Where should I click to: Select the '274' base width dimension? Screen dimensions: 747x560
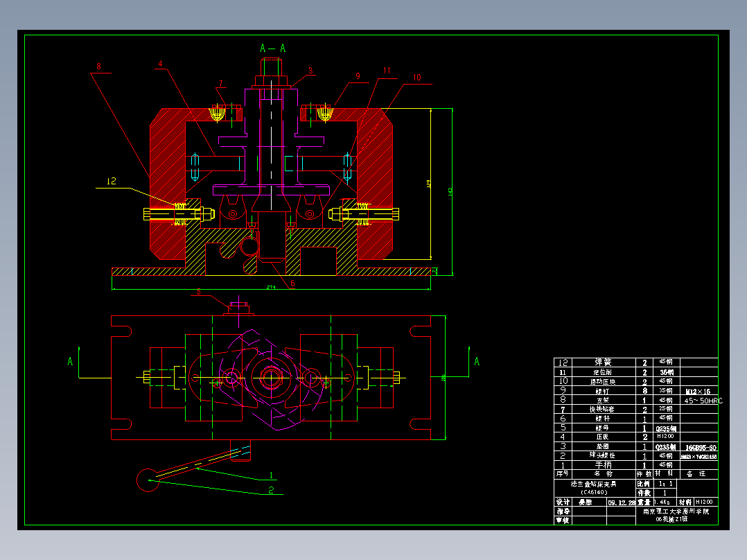[x=271, y=288]
